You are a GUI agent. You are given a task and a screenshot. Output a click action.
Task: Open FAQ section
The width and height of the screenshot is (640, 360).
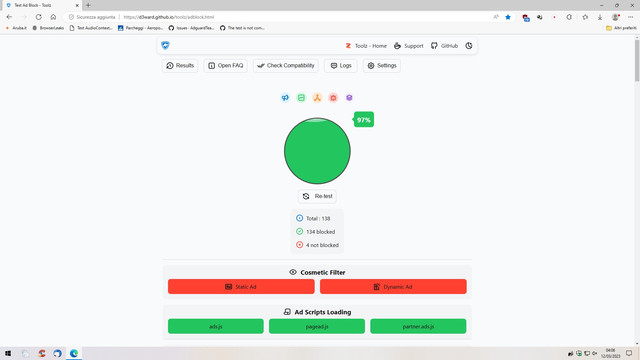(226, 65)
